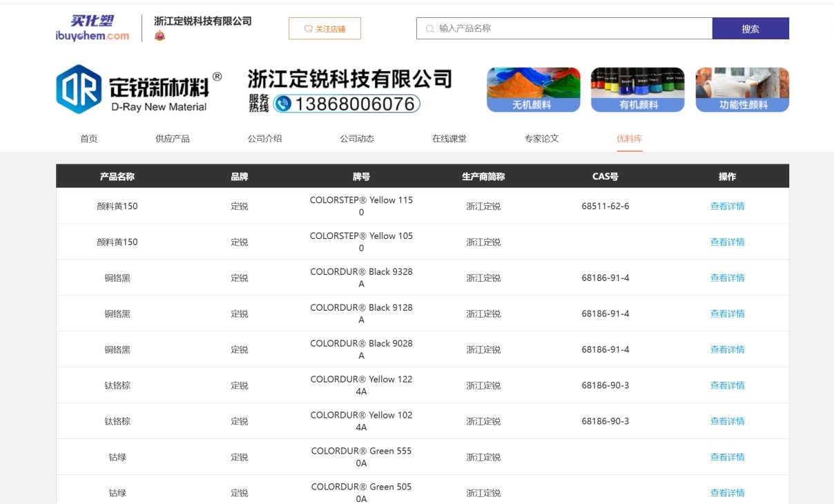Click the search magnifier icon in search box
This screenshot has width=834, height=504.
coord(430,29)
